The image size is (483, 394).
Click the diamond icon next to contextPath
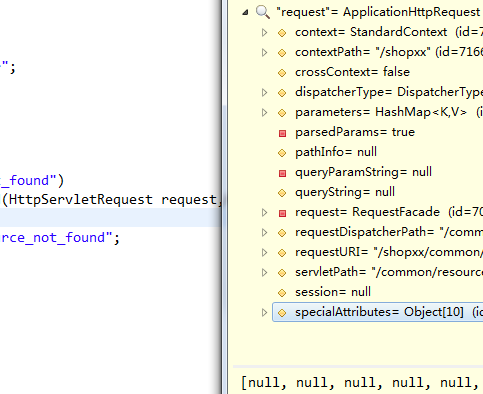pos(282,53)
